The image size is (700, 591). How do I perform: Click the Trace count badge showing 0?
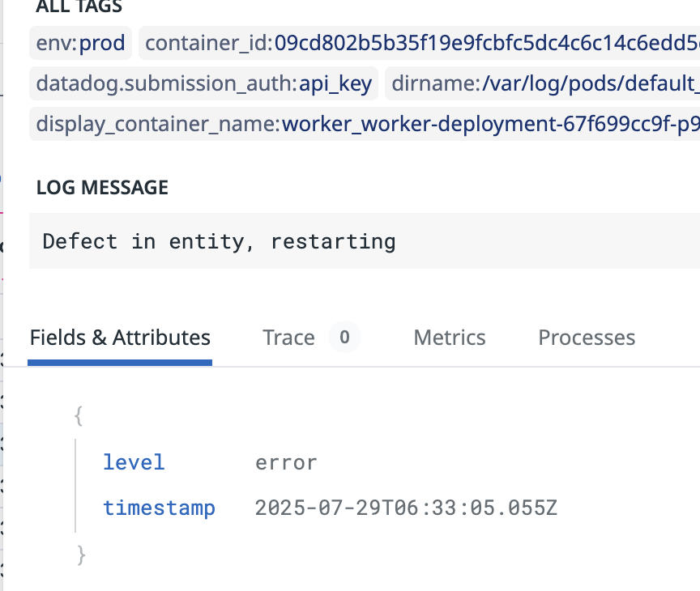point(344,338)
